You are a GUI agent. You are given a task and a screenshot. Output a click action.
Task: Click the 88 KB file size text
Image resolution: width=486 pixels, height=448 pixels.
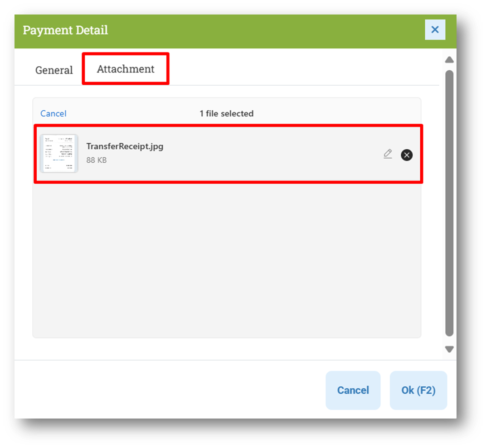point(97,160)
